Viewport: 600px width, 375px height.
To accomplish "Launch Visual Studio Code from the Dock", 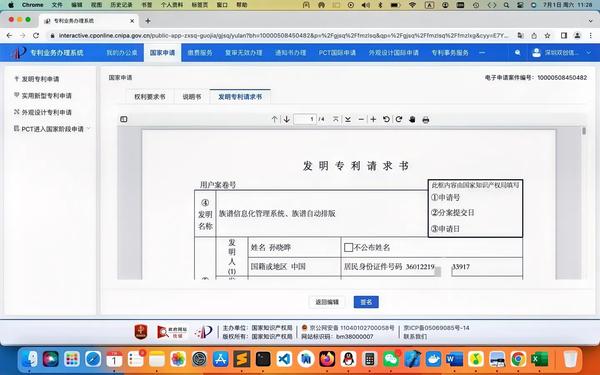I will [284, 359].
